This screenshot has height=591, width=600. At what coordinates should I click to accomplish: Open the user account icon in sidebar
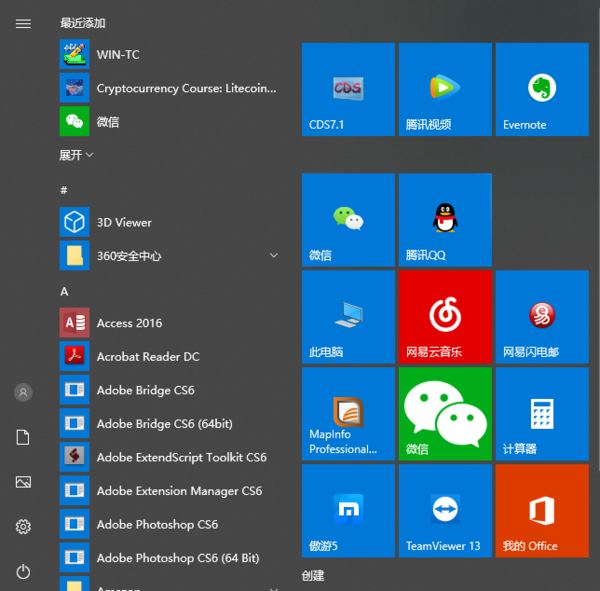(x=23, y=393)
